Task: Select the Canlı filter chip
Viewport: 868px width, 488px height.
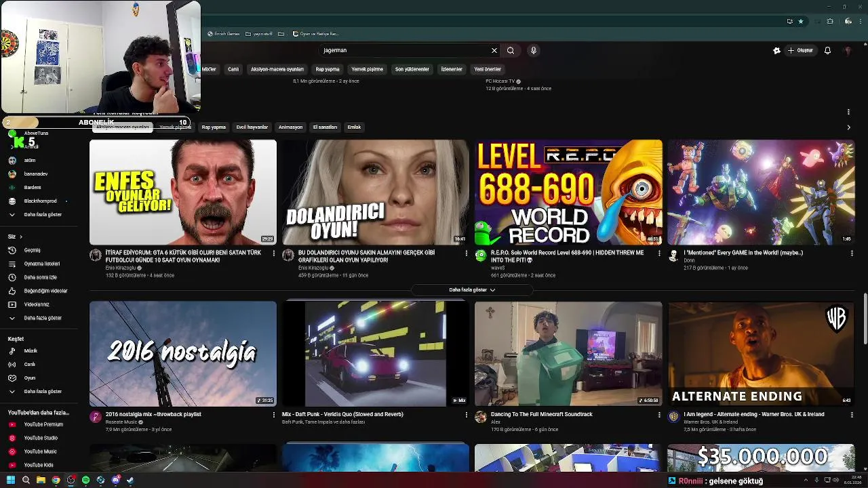Action: coord(233,69)
